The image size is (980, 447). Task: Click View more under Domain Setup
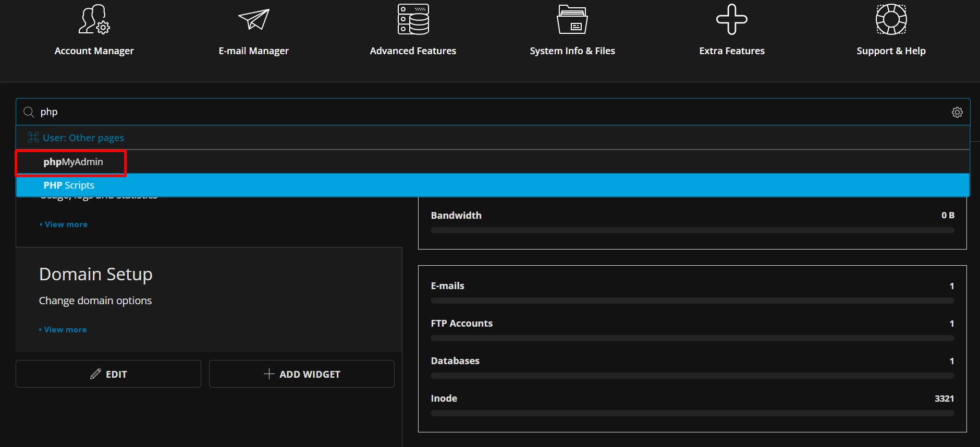[x=65, y=330]
